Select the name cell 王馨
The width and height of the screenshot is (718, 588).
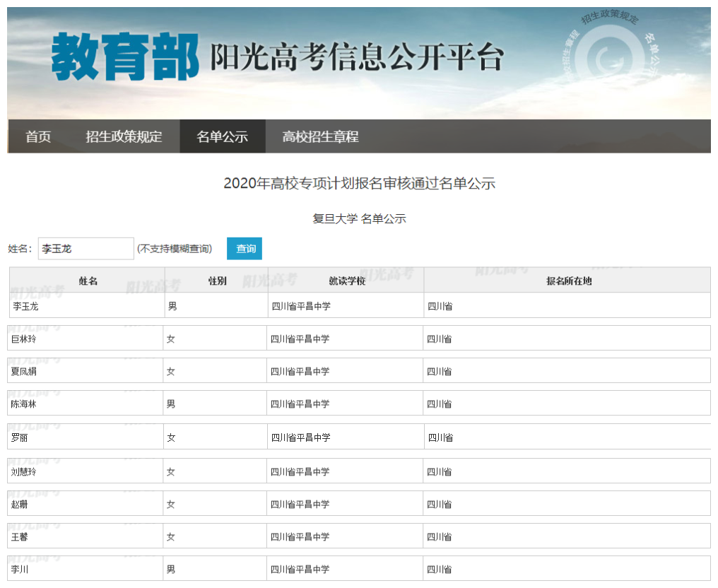[86, 536]
